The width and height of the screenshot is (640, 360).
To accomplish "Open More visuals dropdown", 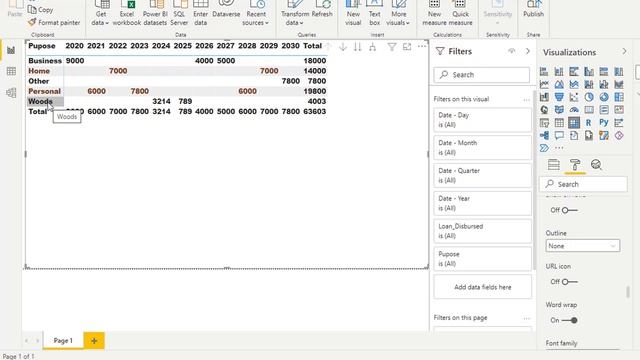I will pyautogui.click(x=398, y=14).
